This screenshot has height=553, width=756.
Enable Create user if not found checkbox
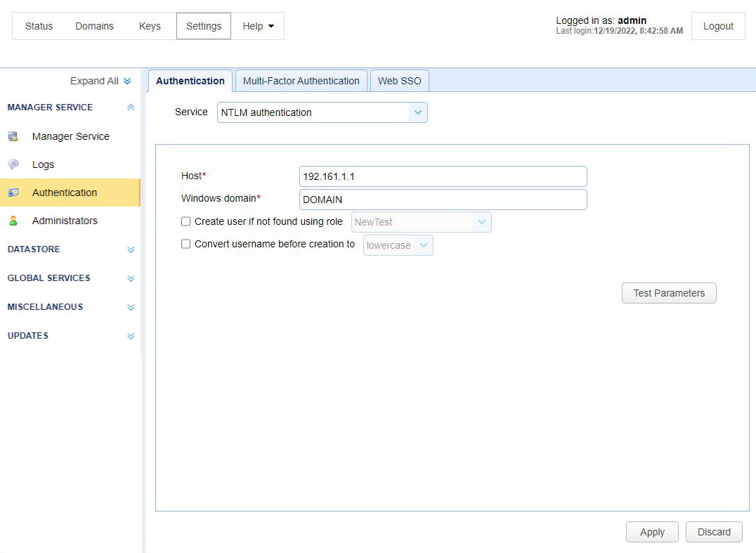pyautogui.click(x=186, y=221)
